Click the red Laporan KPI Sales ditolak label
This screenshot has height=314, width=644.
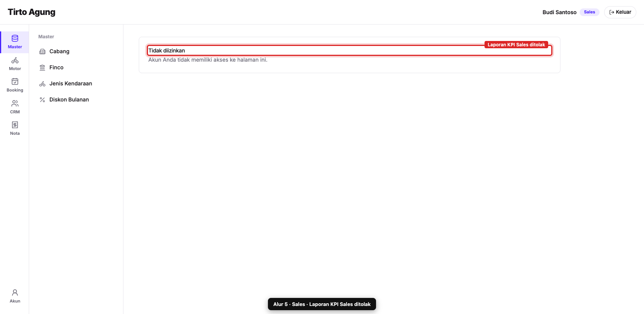tap(516, 45)
